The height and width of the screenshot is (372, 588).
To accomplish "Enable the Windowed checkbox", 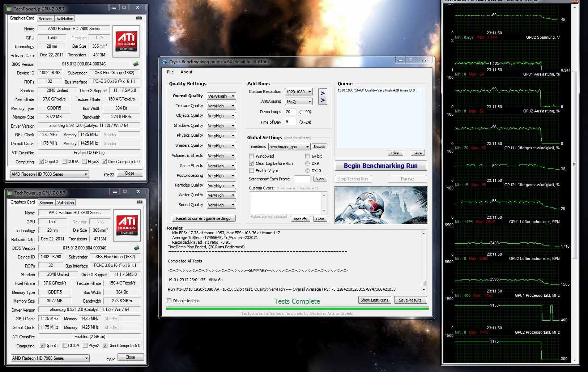I will [251, 156].
